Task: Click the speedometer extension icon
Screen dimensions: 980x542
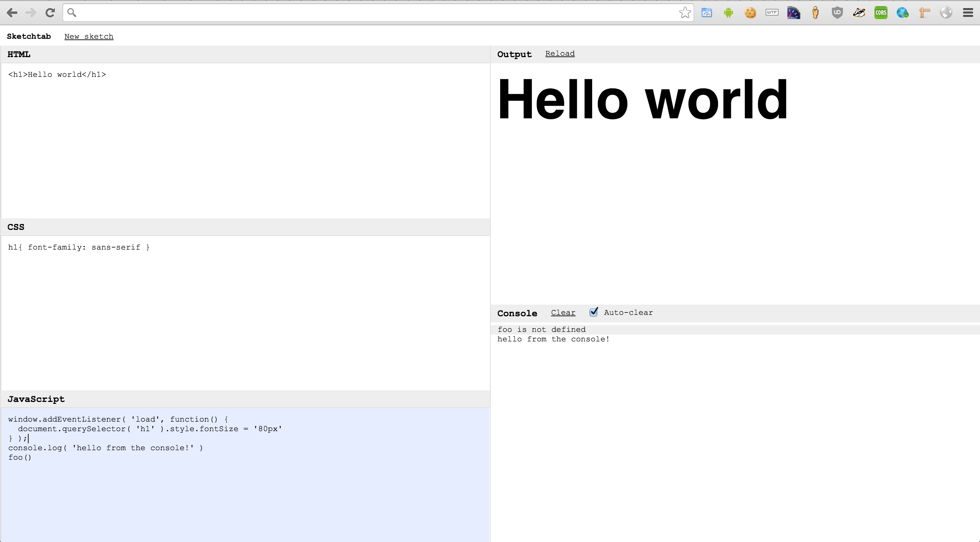Action: point(794,13)
